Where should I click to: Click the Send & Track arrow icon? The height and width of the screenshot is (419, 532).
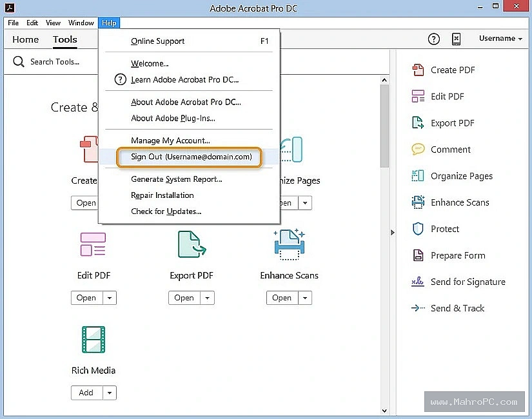point(418,308)
